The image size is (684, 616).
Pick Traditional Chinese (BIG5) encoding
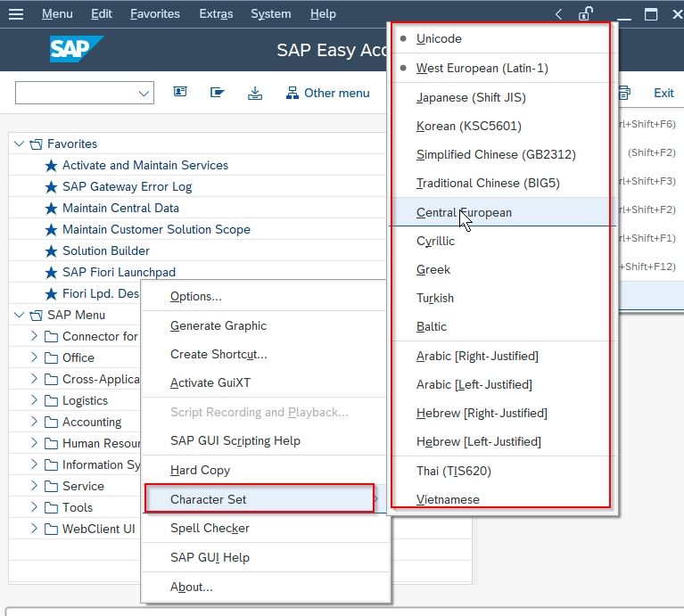[501, 183]
